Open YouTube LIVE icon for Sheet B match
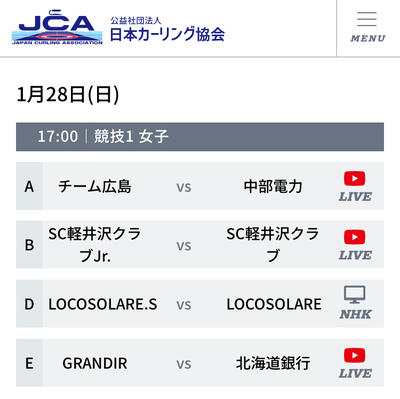400x399 pixels. pyautogui.click(x=355, y=245)
